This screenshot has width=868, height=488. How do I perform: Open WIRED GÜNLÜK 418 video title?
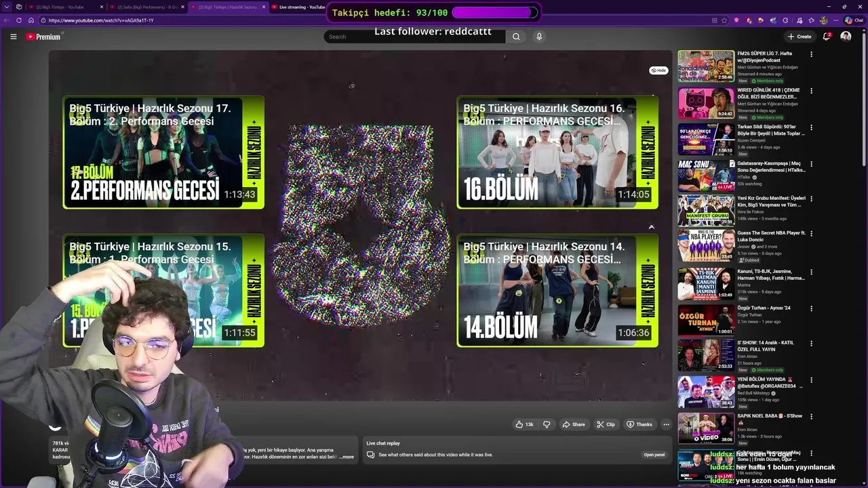click(x=770, y=94)
